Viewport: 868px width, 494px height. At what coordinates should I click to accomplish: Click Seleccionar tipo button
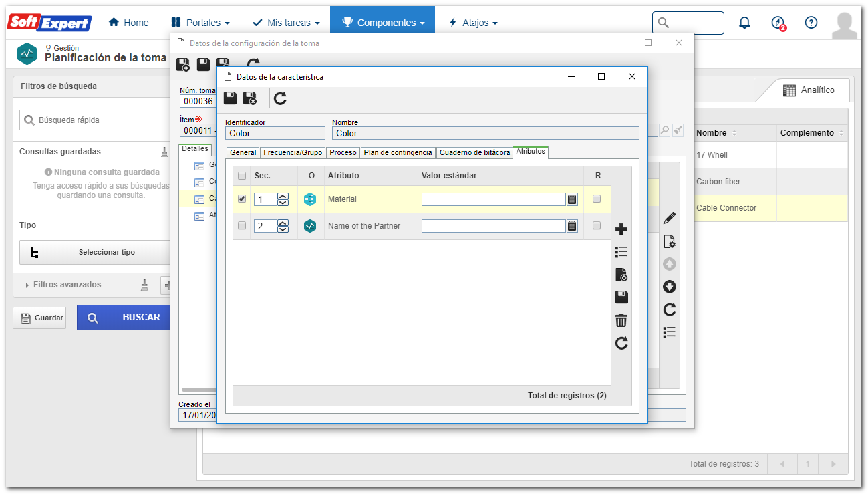click(94, 253)
